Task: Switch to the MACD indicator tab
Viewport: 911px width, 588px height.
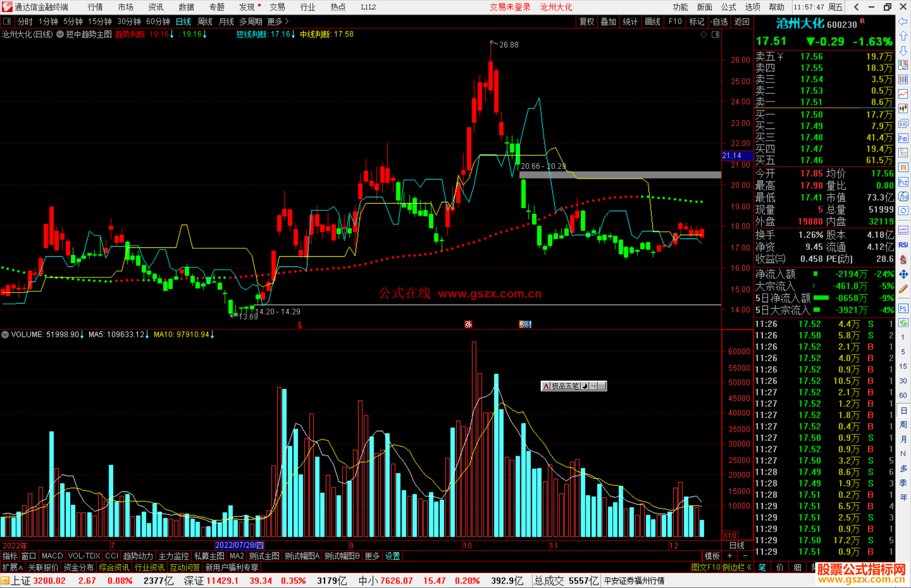Action: point(52,556)
